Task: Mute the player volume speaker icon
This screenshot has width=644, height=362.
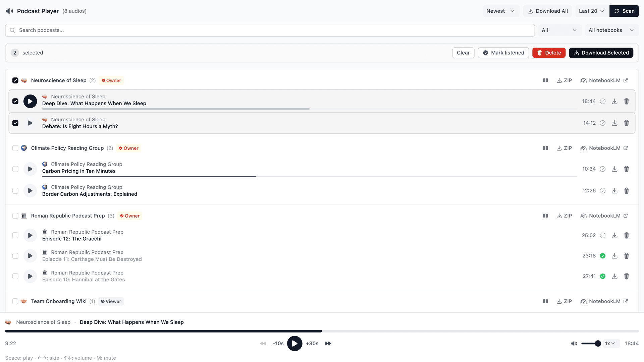Action: (574, 344)
